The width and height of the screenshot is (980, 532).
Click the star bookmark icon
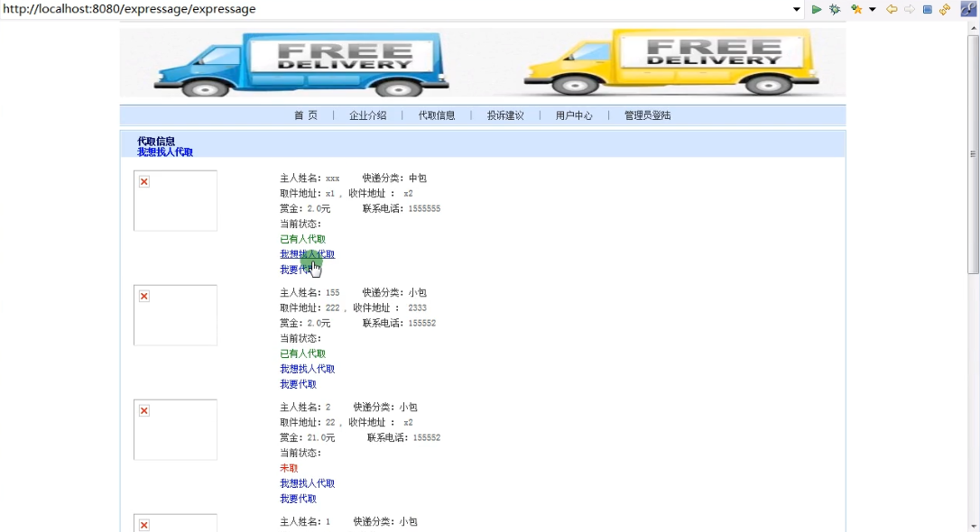856,9
